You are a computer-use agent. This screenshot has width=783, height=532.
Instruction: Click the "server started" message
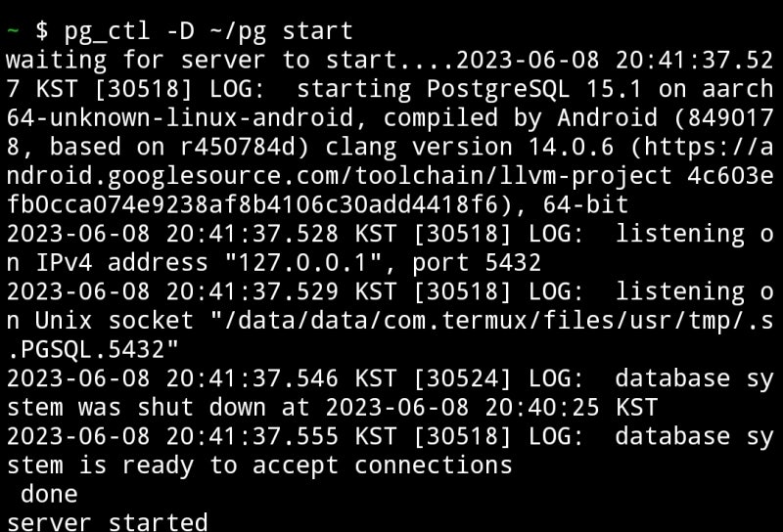click(x=107, y=522)
